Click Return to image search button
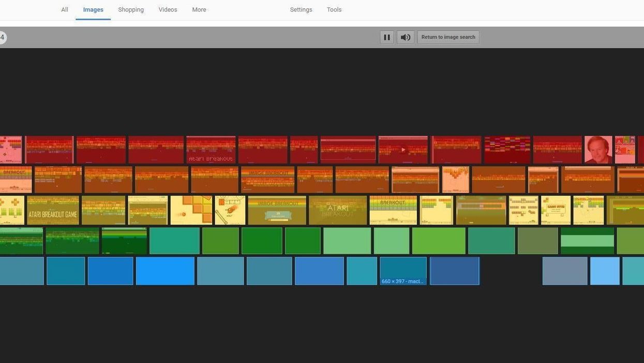644x363 pixels. coord(448,37)
